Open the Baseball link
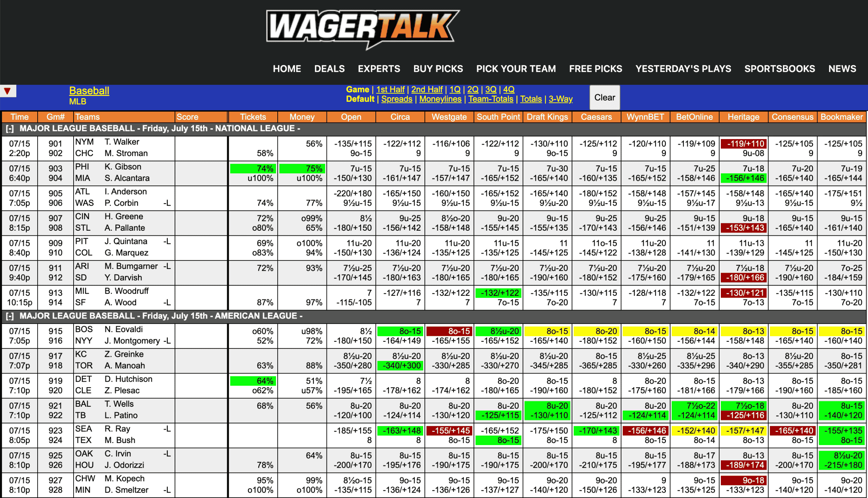This screenshot has height=498, width=868. [89, 91]
